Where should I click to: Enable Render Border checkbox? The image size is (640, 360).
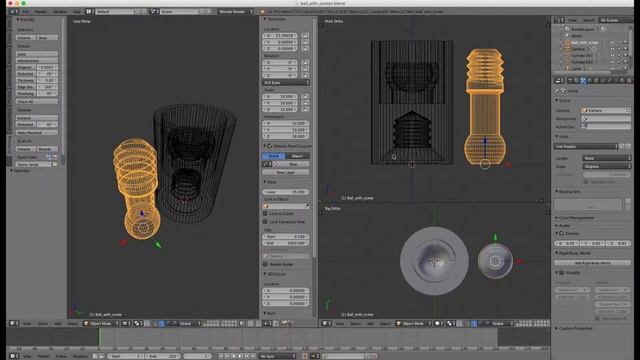click(265, 264)
